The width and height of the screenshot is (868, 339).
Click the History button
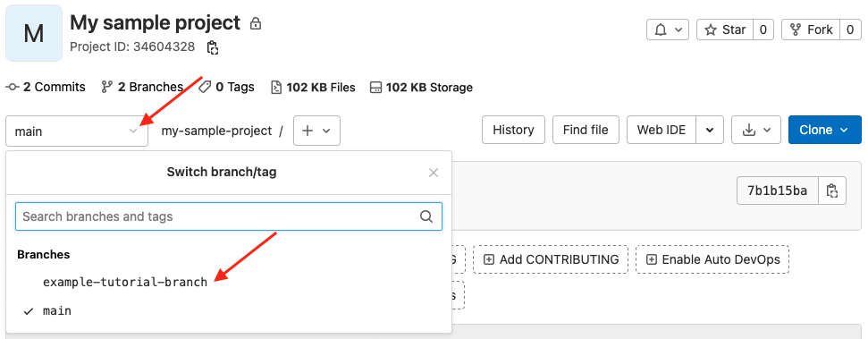pyautogui.click(x=514, y=131)
